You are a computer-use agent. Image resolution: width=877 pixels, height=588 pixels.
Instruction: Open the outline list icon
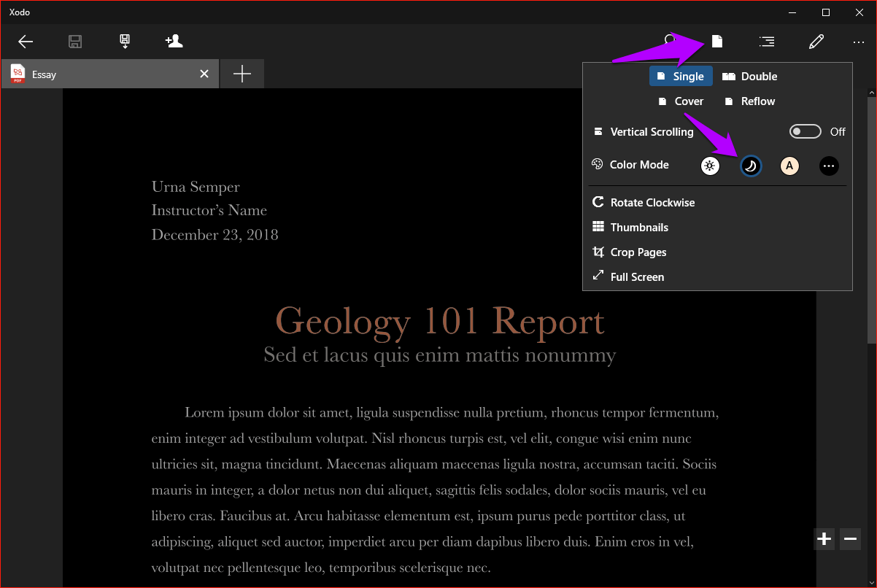(767, 42)
